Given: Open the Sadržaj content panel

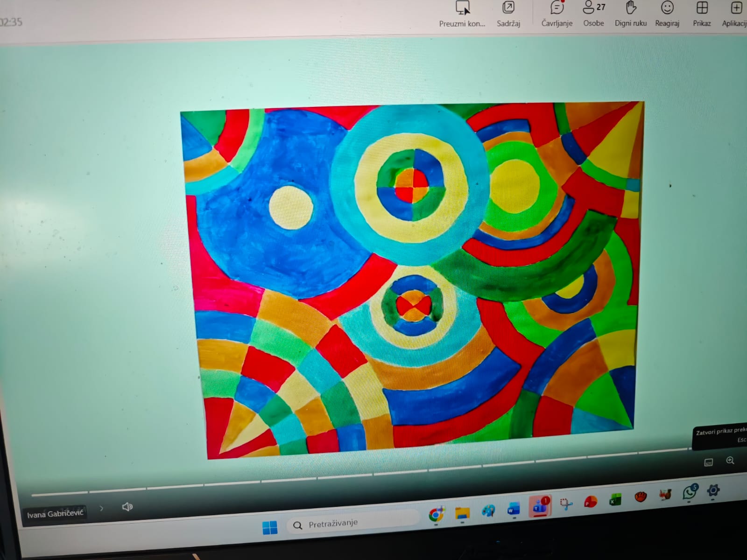Looking at the screenshot, I should point(508,8).
